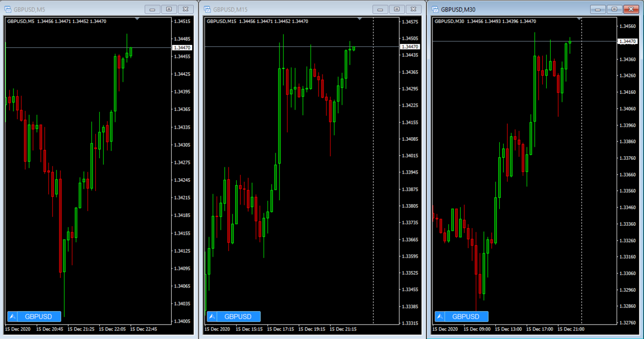The height and width of the screenshot is (339, 644).
Task: Click GBPUSD button in the M15 chart
Action: [x=238, y=317]
